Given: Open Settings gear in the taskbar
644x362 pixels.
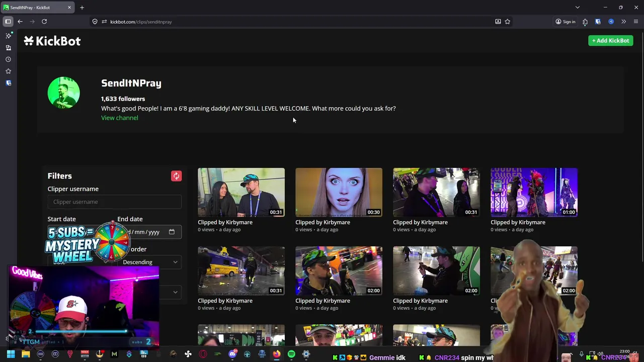Looking at the screenshot, I should 306,354.
